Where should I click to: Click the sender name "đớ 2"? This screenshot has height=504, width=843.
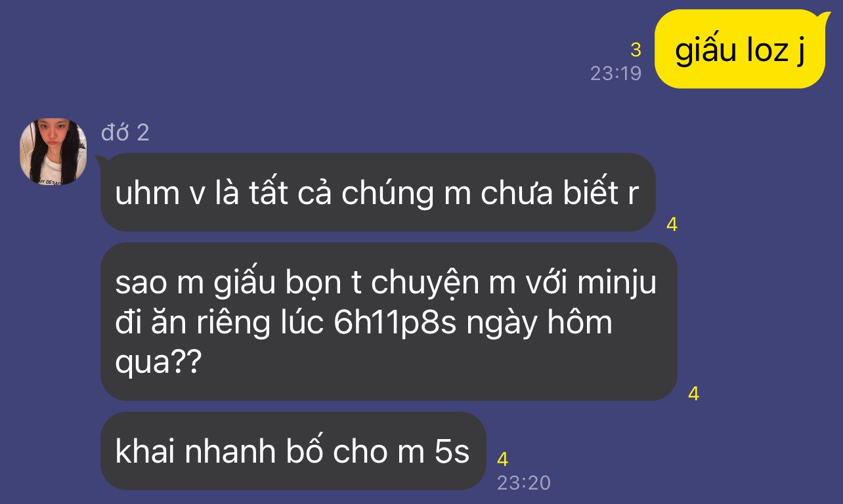click(125, 133)
